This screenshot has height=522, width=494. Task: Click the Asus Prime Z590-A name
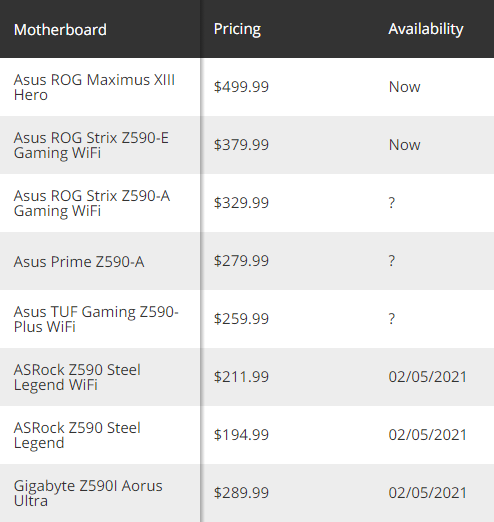tap(79, 262)
